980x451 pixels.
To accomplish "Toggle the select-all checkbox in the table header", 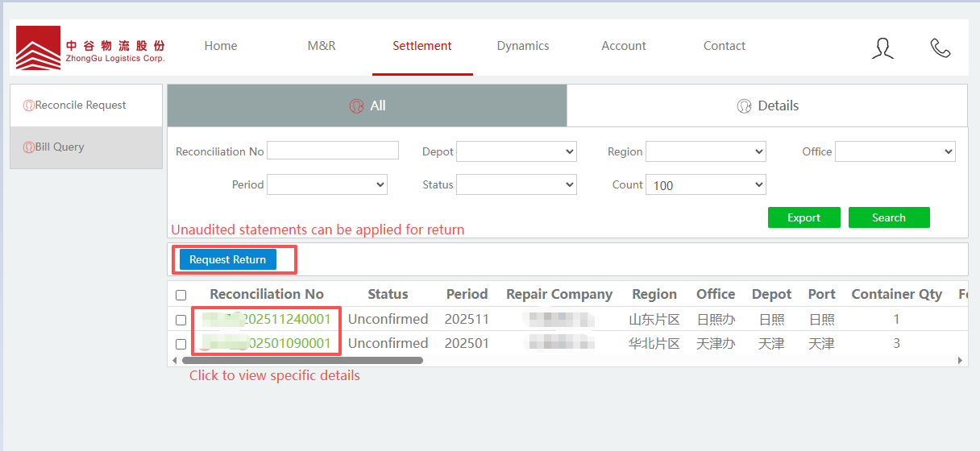I will click(x=181, y=296).
